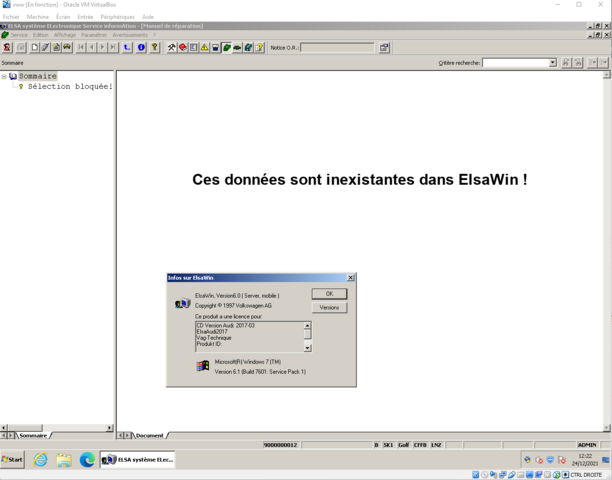Click 'ADMIN' status bar cell
Screen dimensions: 612x480
587,445
